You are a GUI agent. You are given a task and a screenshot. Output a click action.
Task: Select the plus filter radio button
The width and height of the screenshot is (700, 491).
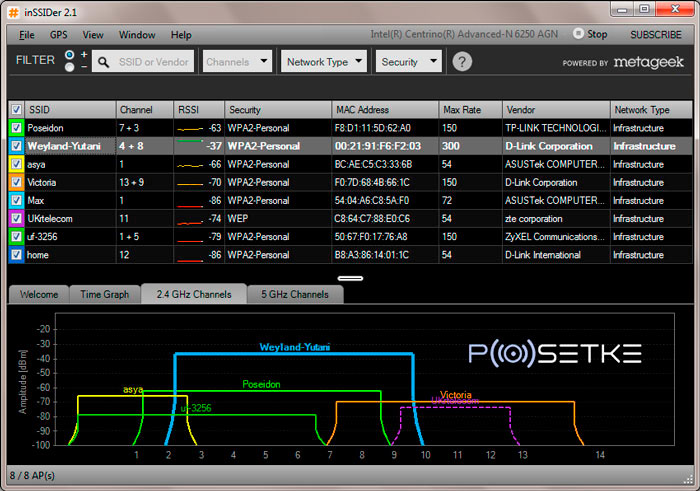pos(70,54)
